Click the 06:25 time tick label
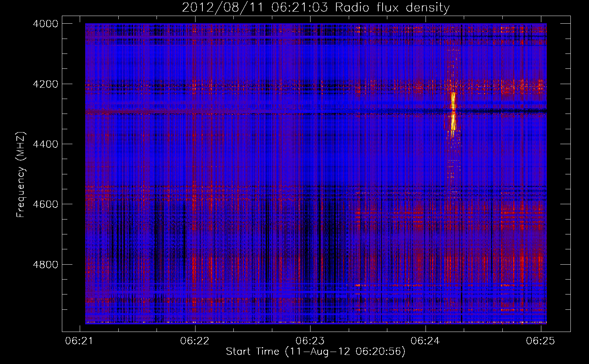Screen dimensions: 589x364 [x=541, y=341]
